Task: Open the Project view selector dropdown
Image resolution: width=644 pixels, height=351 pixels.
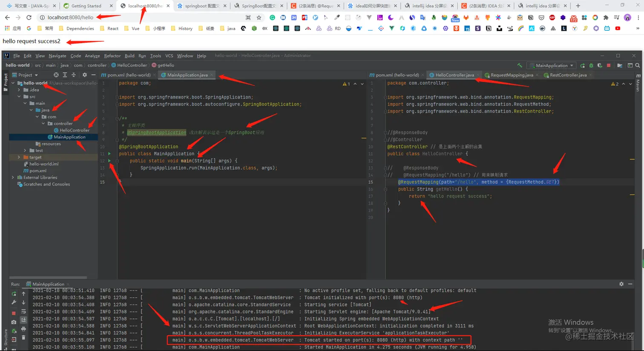Action: pyautogui.click(x=25, y=75)
